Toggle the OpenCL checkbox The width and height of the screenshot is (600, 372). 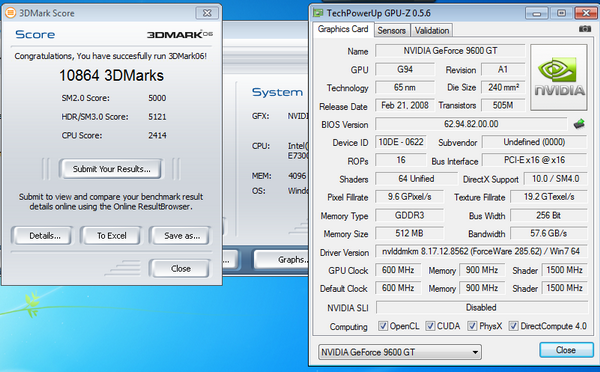tap(382, 326)
